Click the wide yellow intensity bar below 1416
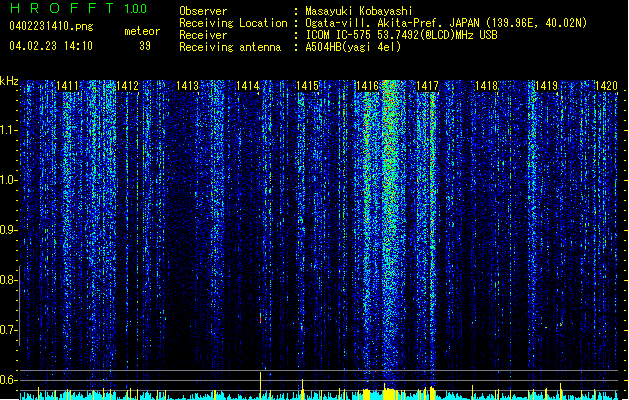This screenshot has height=400, width=629. [x=389, y=394]
